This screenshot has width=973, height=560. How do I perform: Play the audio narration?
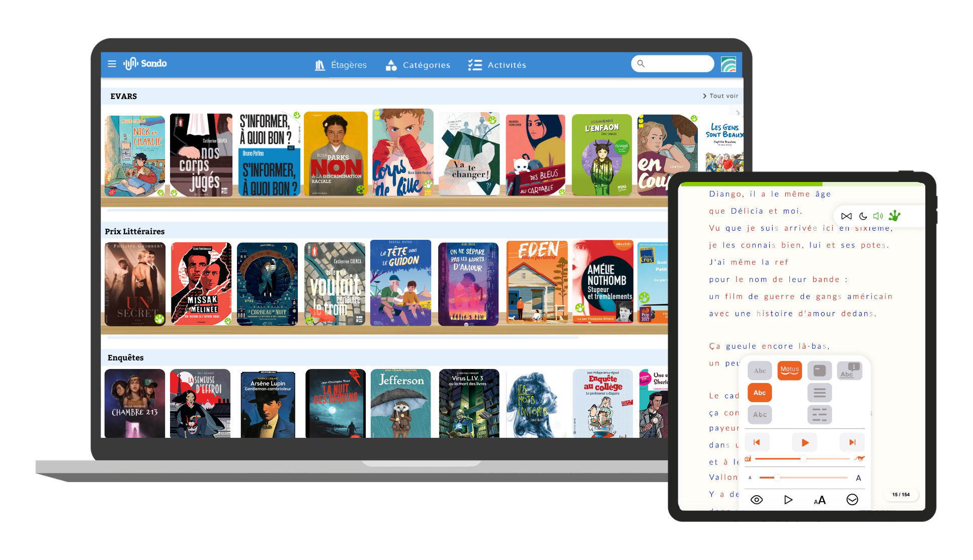pos(804,442)
